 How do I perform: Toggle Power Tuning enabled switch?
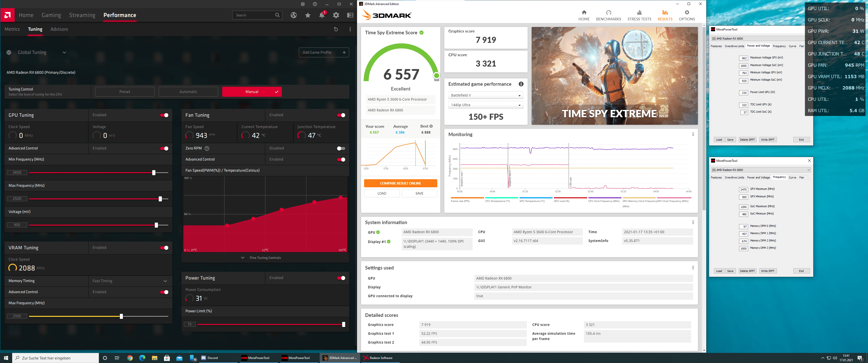coord(341,278)
